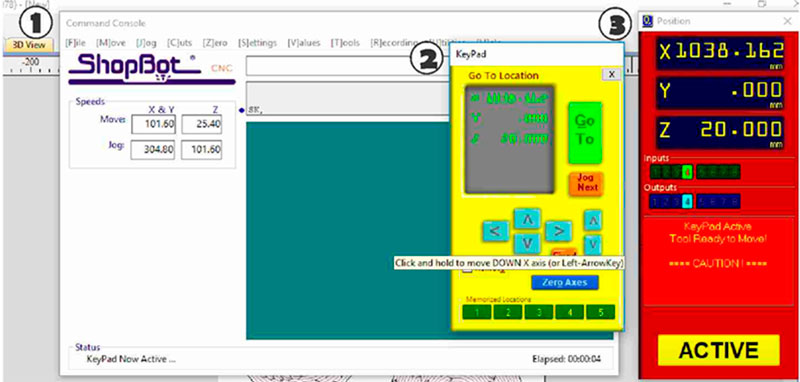Click the green Go To button

(x=585, y=133)
